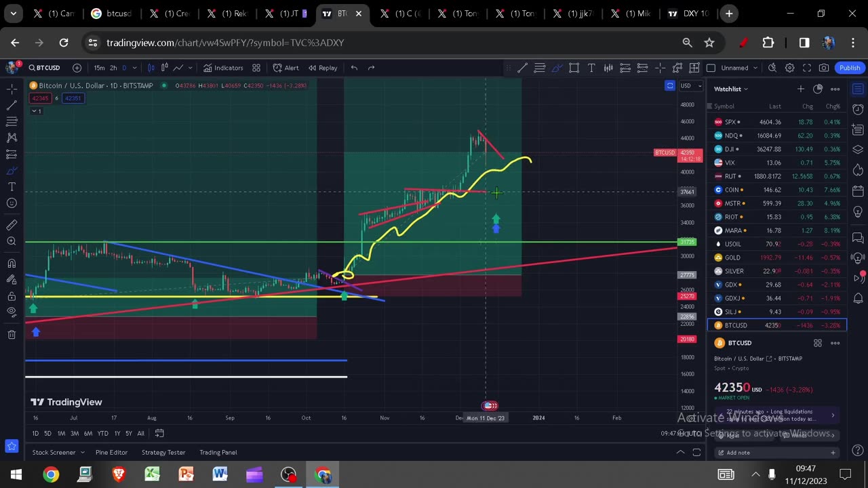868x488 pixels.
Task: Select text tool in favorites toolbar
Action: (x=591, y=68)
